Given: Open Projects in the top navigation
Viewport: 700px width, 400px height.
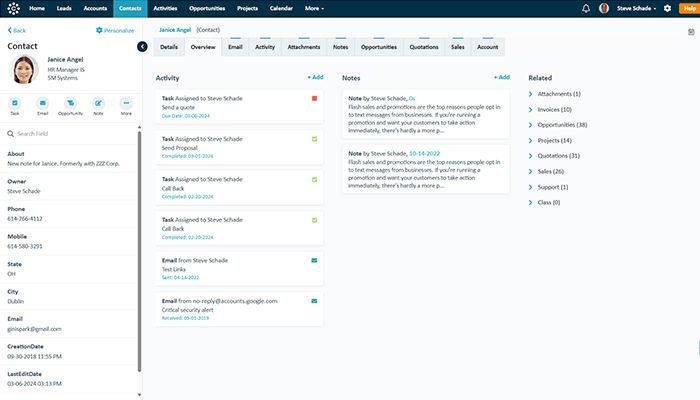Looking at the screenshot, I should [247, 8].
